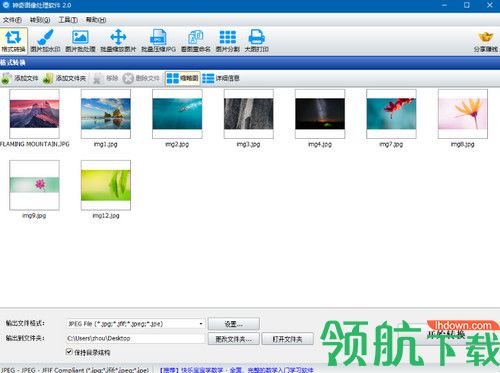Maximize the application window
Image resolution: width=500 pixels, height=373 pixels.
point(467,5)
